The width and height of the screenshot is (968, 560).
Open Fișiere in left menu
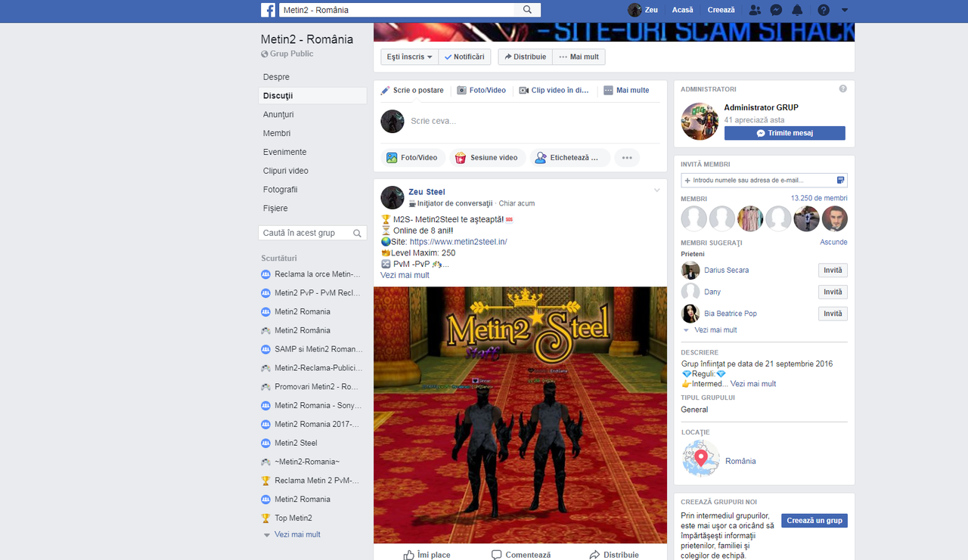pyautogui.click(x=275, y=209)
